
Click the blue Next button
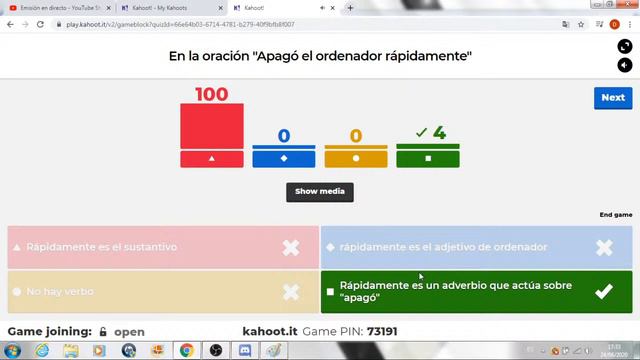pos(613,98)
